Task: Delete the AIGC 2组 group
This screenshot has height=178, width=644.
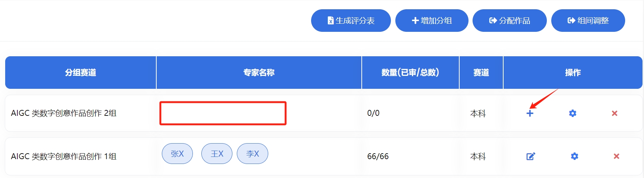Action: (614, 113)
